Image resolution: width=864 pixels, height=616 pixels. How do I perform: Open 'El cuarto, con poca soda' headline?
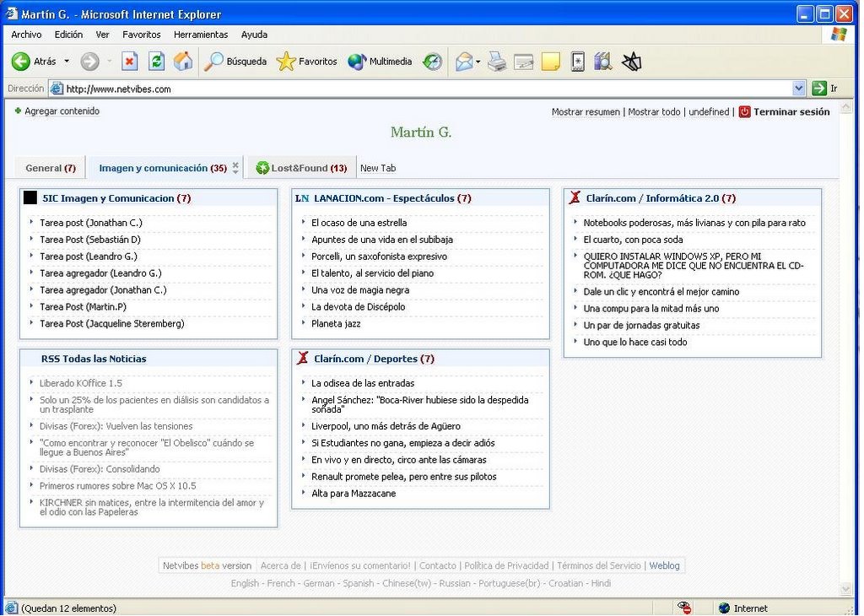pos(633,240)
